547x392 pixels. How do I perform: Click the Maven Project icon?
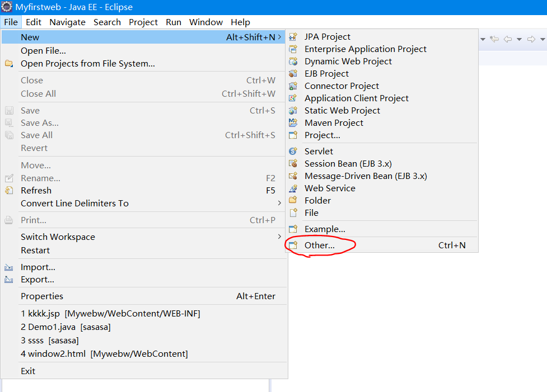point(293,122)
